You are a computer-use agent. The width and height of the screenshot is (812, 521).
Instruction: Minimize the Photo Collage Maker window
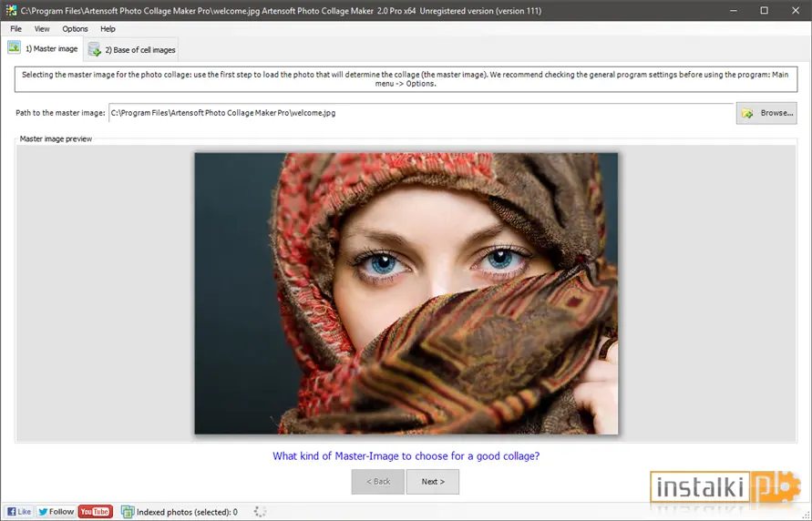click(734, 10)
